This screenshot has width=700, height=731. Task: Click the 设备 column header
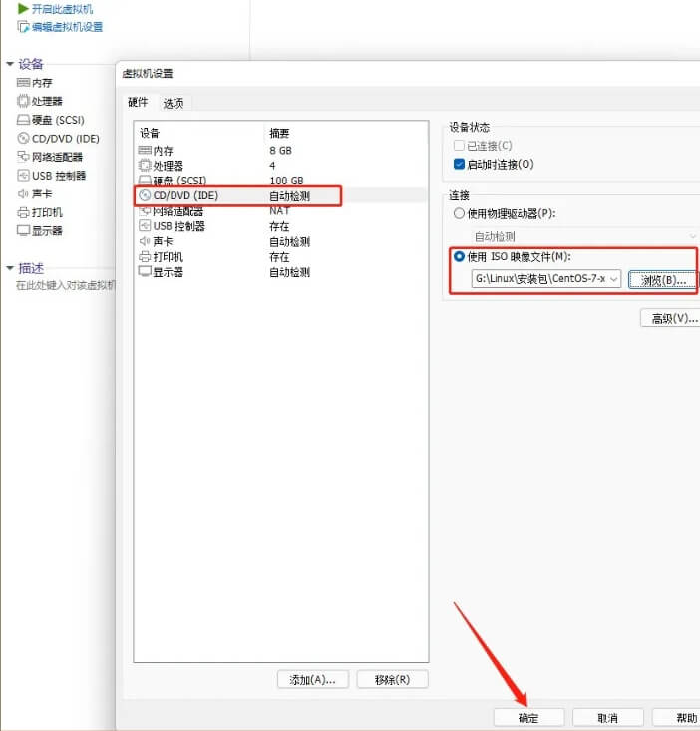point(150,133)
